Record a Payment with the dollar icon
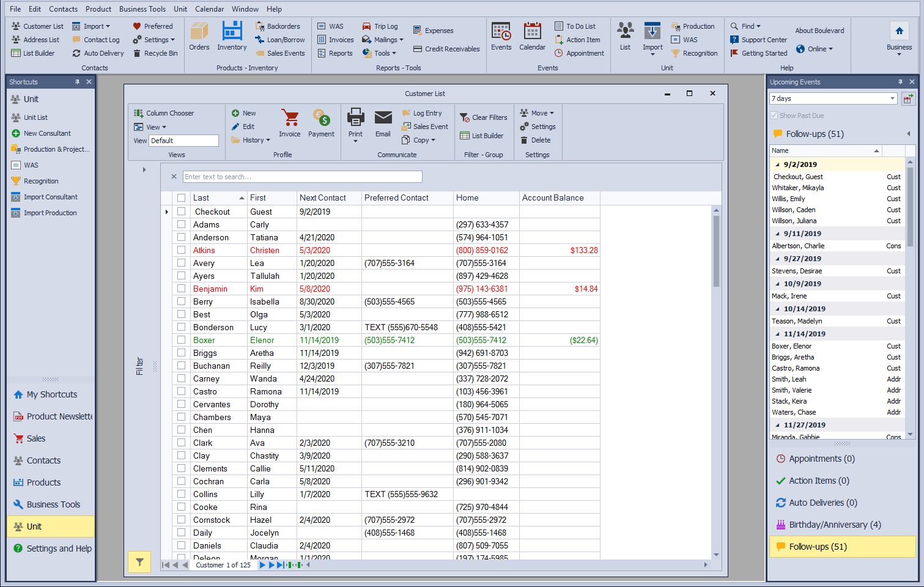 (321, 121)
